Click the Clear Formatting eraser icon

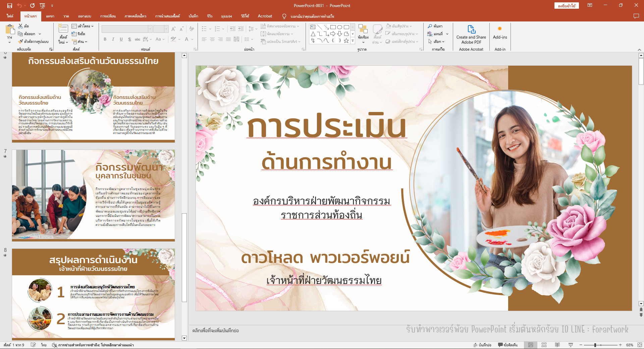[192, 29]
